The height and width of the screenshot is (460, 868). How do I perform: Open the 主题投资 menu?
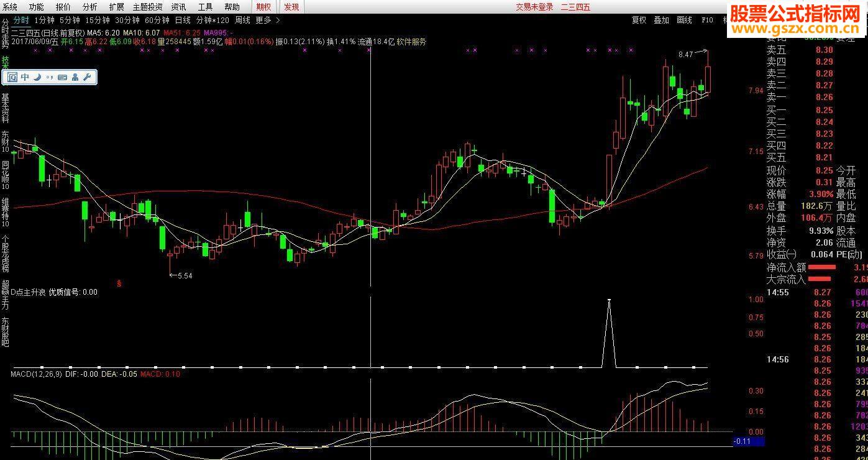coord(147,7)
